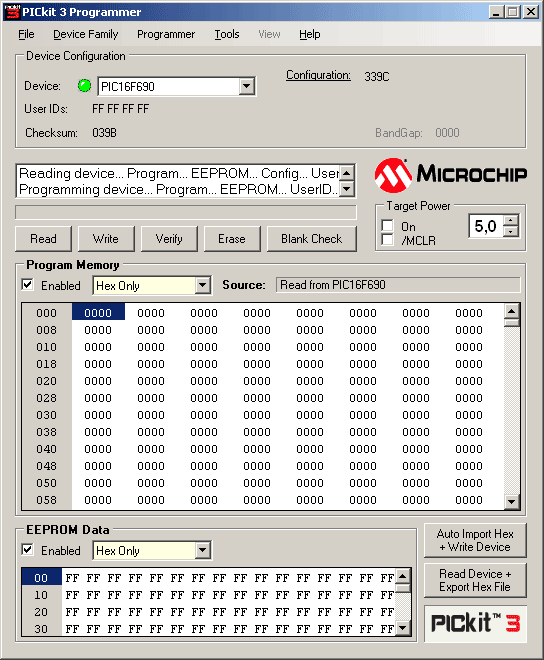Viewport: 544px width, 660px height.
Task: Click program memory address 058 row label
Action: click(46, 500)
